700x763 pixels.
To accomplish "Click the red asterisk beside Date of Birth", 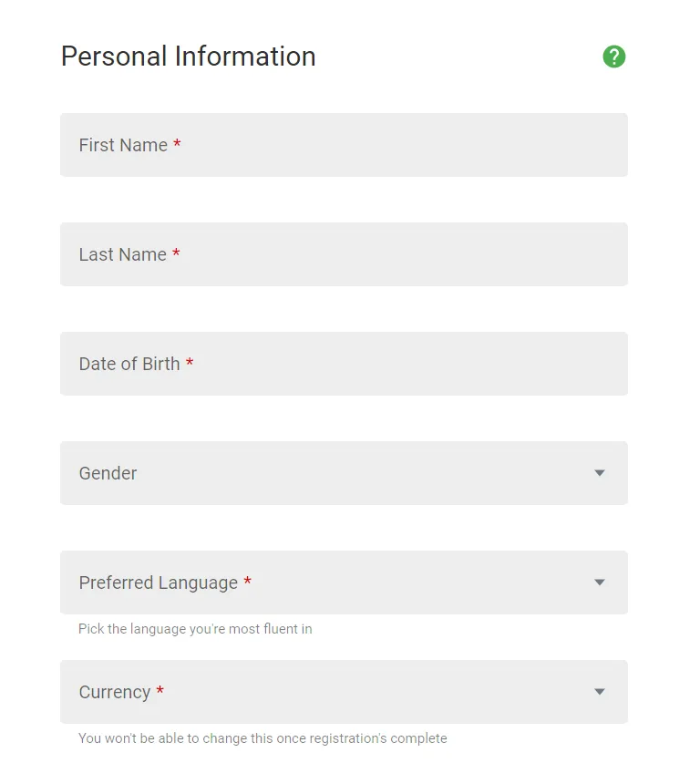I will [x=190, y=364].
